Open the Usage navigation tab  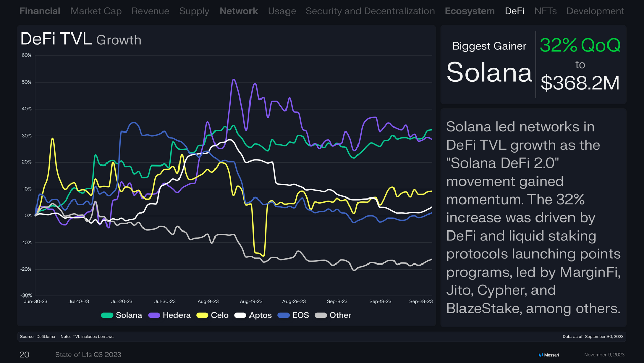pos(281,11)
